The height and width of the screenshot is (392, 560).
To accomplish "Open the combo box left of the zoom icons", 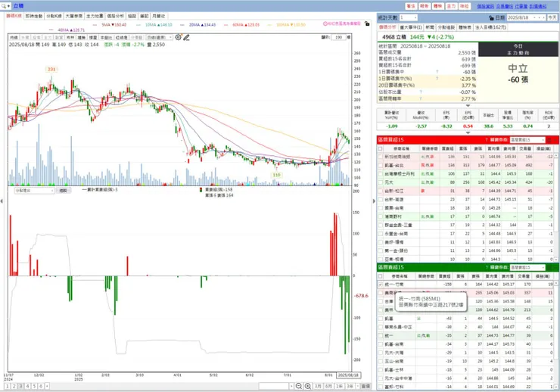I will (276, 386).
